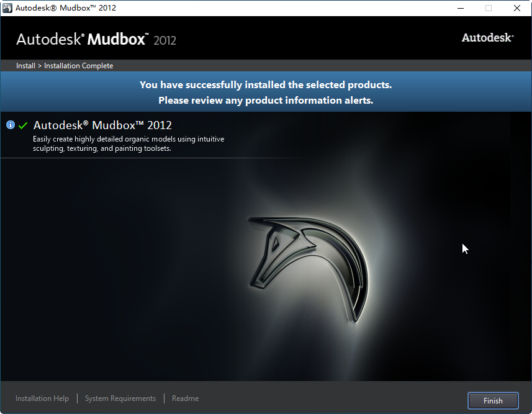Click the 'Install > Installation Complete' breadcrumb text
The height and width of the screenshot is (414, 532).
(x=65, y=66)
